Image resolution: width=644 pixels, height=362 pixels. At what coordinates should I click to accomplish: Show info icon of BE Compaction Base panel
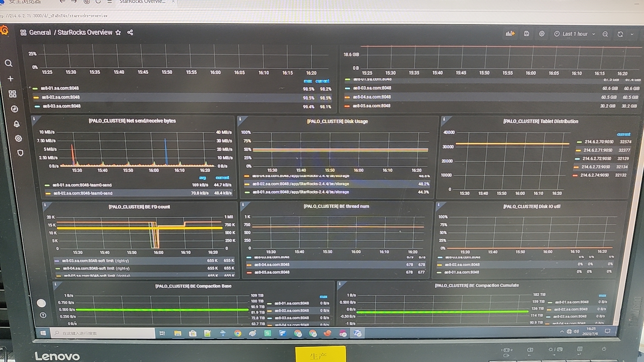(x=56, y=284)
